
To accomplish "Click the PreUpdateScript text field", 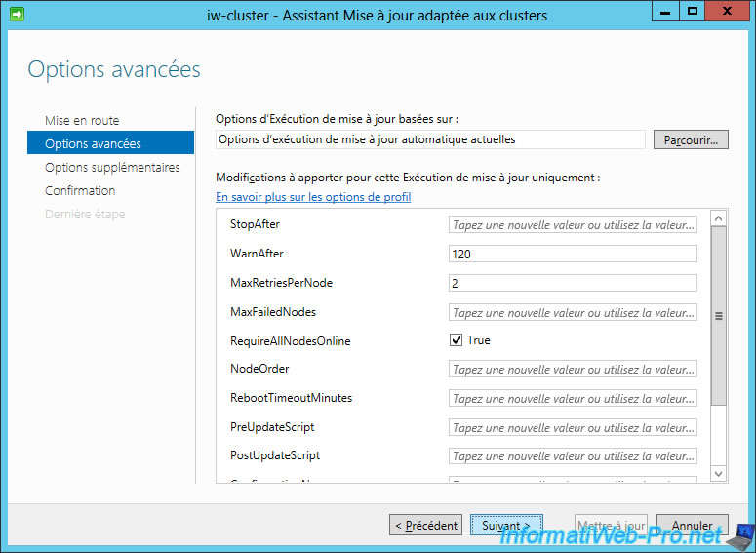I will (573, 427).
